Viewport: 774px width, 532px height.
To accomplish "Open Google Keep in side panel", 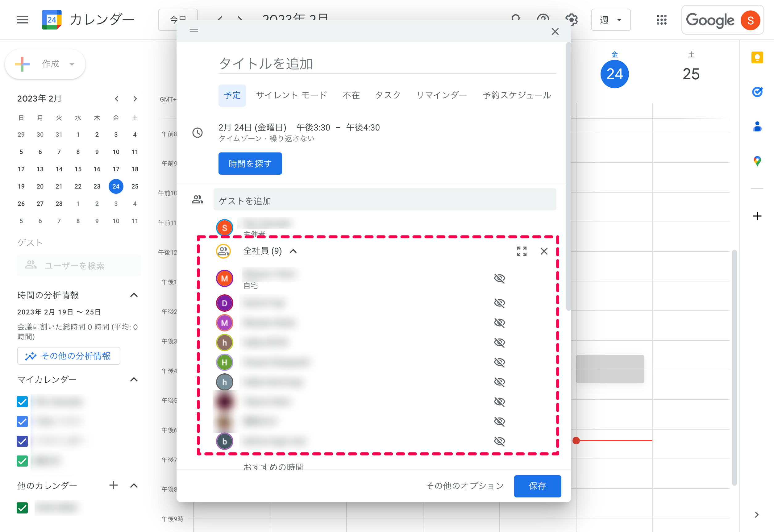I will pyautogui.click(x=757, y=58).
